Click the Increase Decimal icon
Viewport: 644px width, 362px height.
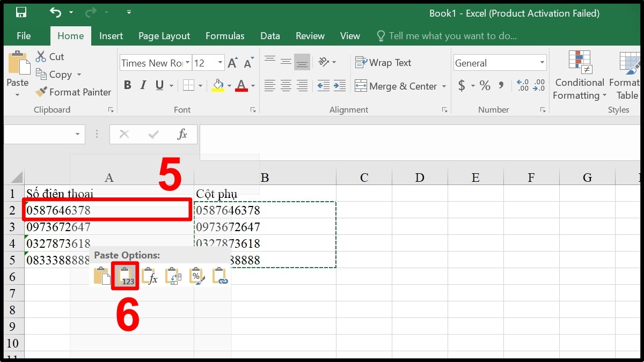pos(522,85)
